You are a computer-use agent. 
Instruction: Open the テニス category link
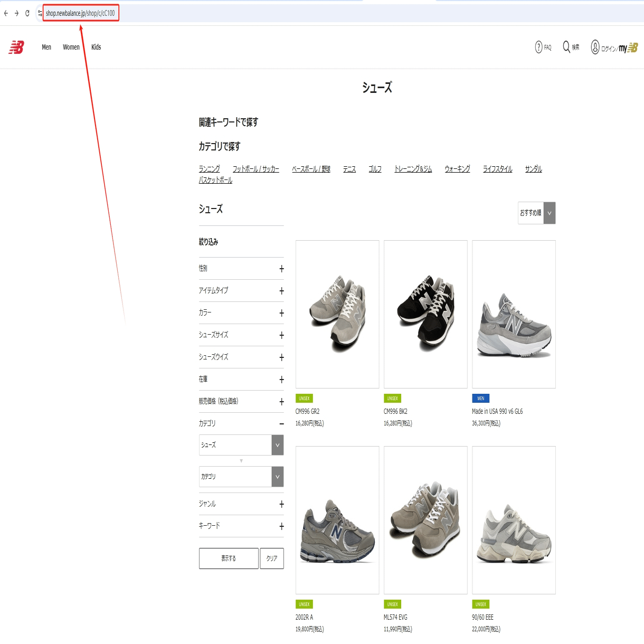(349, 169)
